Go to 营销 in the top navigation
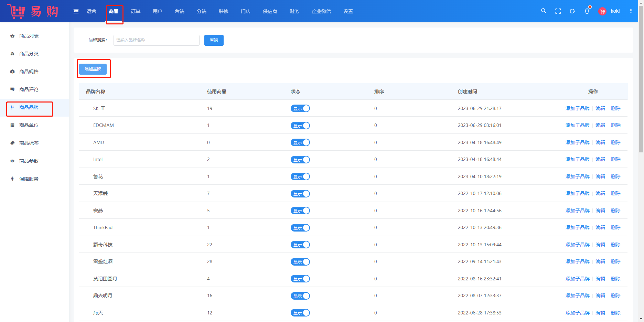The width and height of the screenshot is (644, 322). point(180,11)
